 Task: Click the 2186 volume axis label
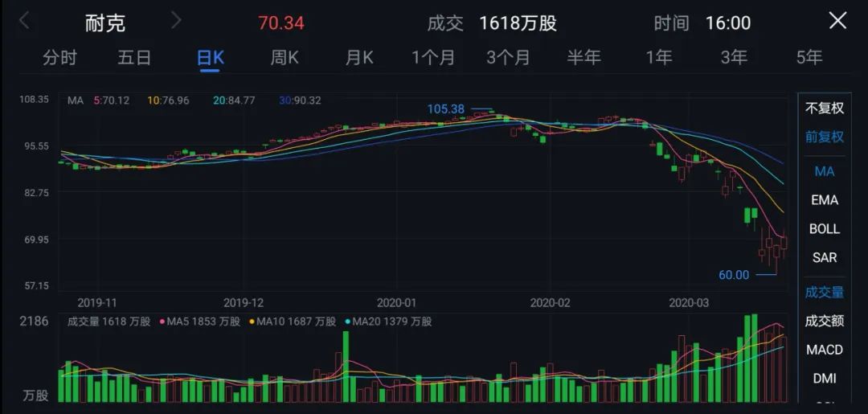34,322
